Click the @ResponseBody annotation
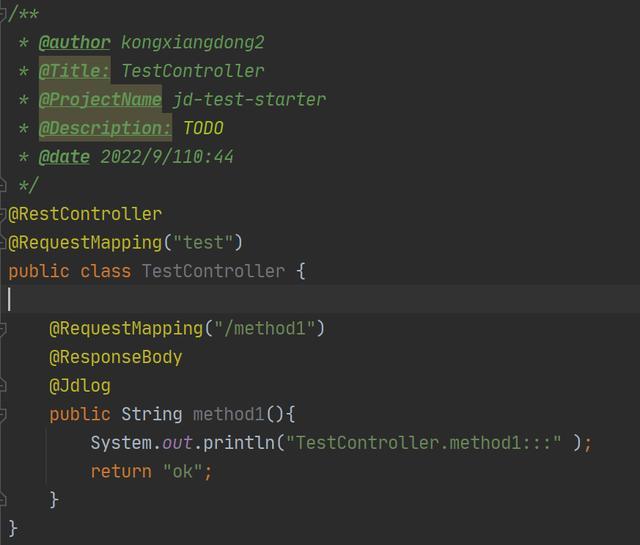Image resolution: width=640 pixels, height=545 pixels. point(116,357)
